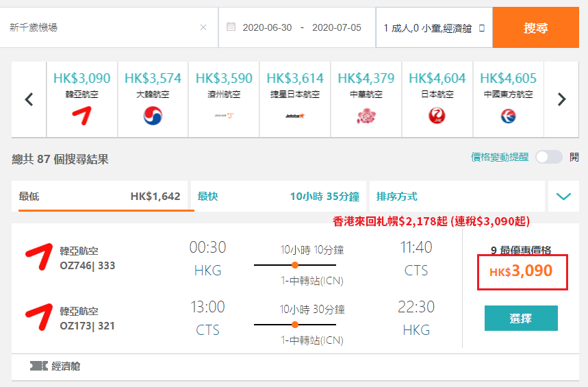The width and height of the screenshot is (588, 387).
Task: Filter by HK$3,590 濟州航空 price
Action: click(x=224, y=79)
